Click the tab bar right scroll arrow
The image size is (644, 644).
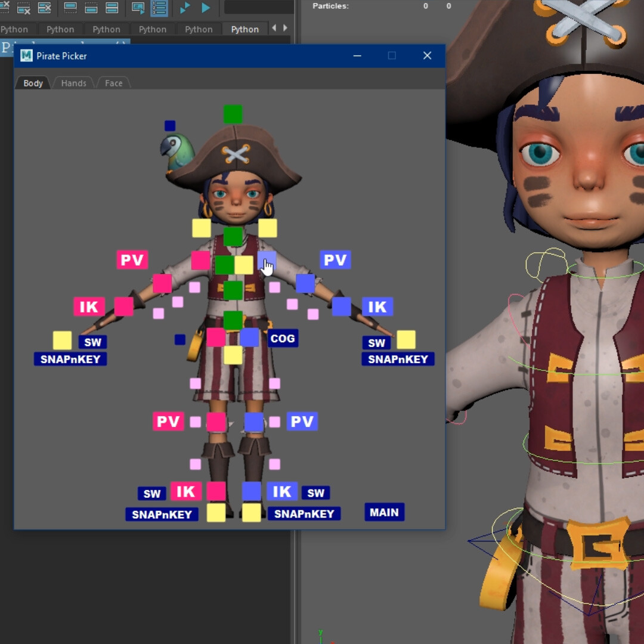(284, 27)
